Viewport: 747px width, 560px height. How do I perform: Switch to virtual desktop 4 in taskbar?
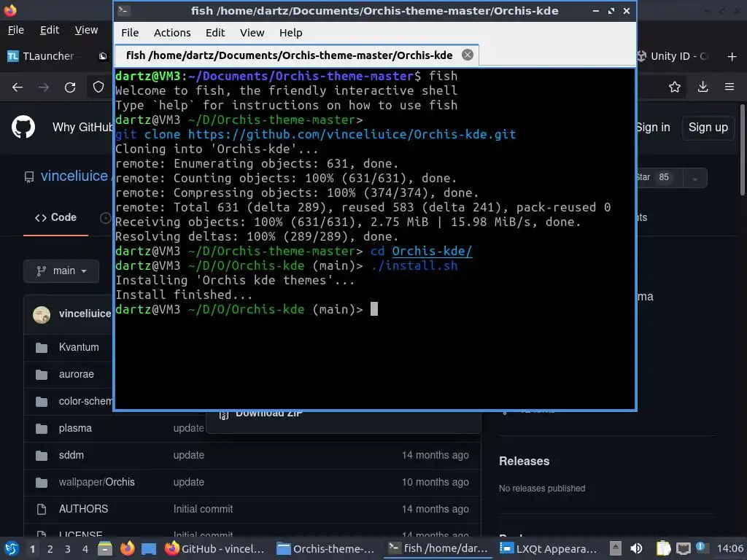85,549
